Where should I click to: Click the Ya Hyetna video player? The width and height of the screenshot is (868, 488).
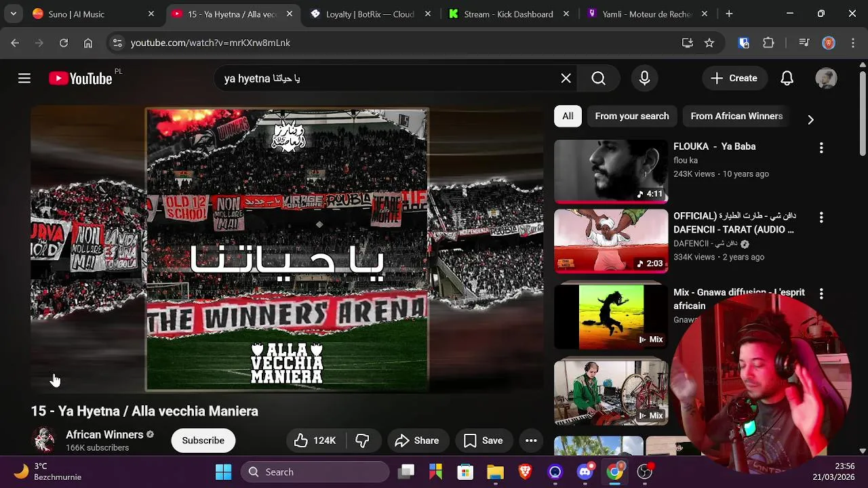[x=287, y=249]
